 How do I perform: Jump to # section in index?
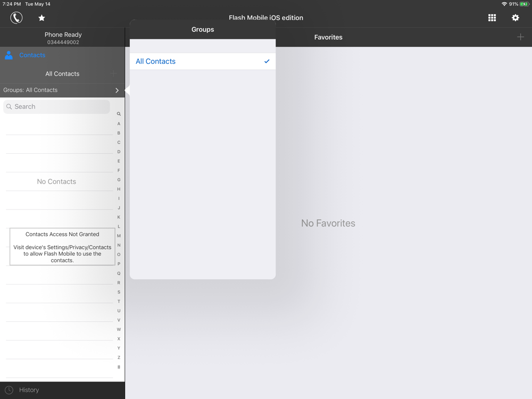119,367
